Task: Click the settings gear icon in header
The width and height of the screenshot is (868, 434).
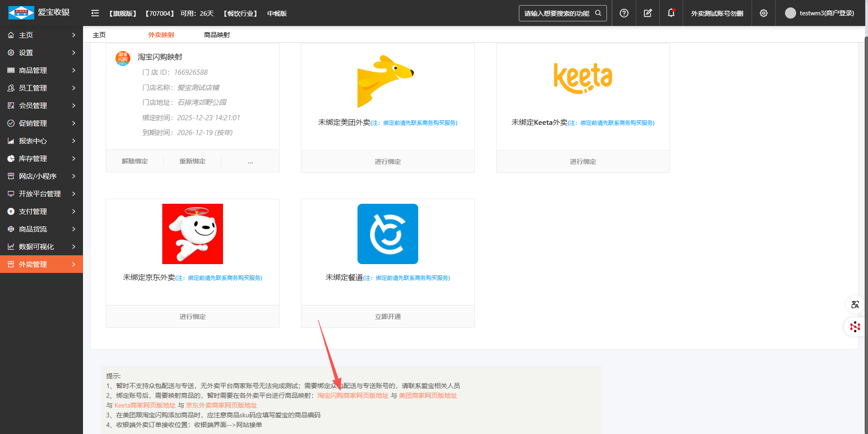Action: point(764,13)
